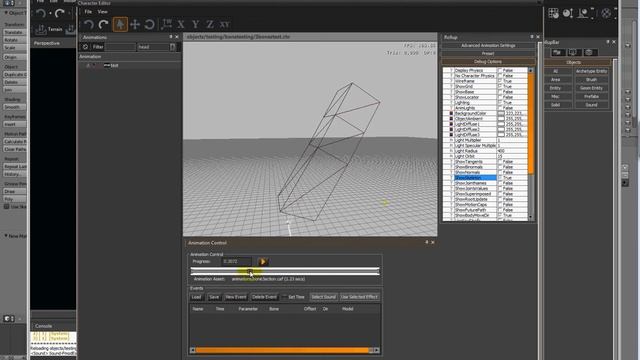640x360 pixels.
Task: Toggle ShowSkeleton checkbox
Action: point(500,178)
